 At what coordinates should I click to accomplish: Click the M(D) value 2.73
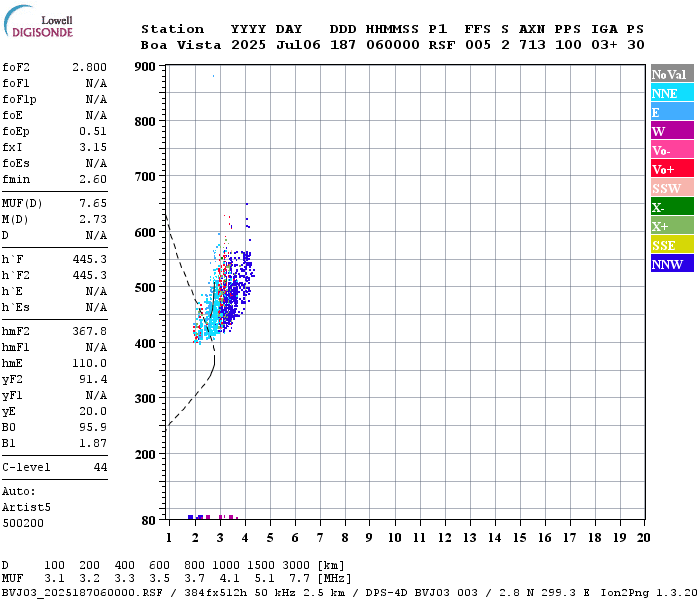click(93, 219)
